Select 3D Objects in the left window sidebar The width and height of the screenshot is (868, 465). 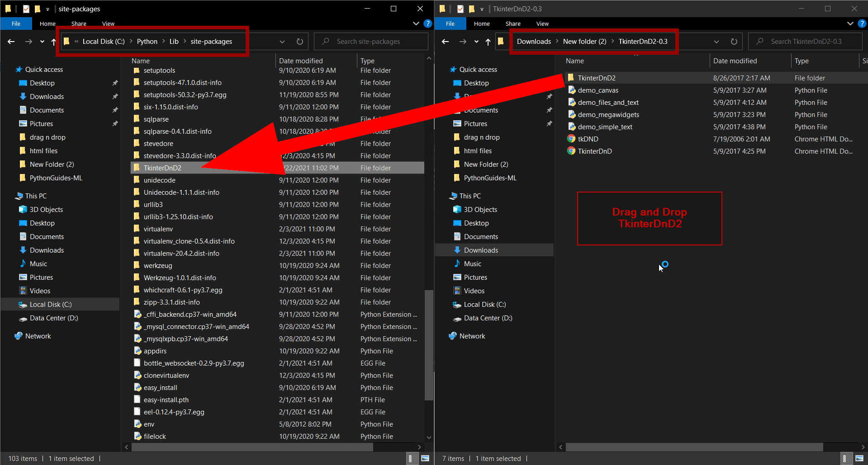tap(46, 210)
